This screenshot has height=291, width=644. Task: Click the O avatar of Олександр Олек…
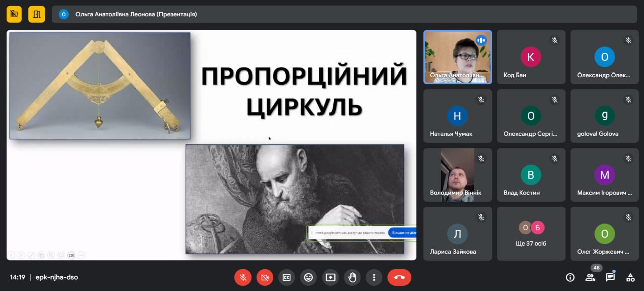tap(604, 57)
